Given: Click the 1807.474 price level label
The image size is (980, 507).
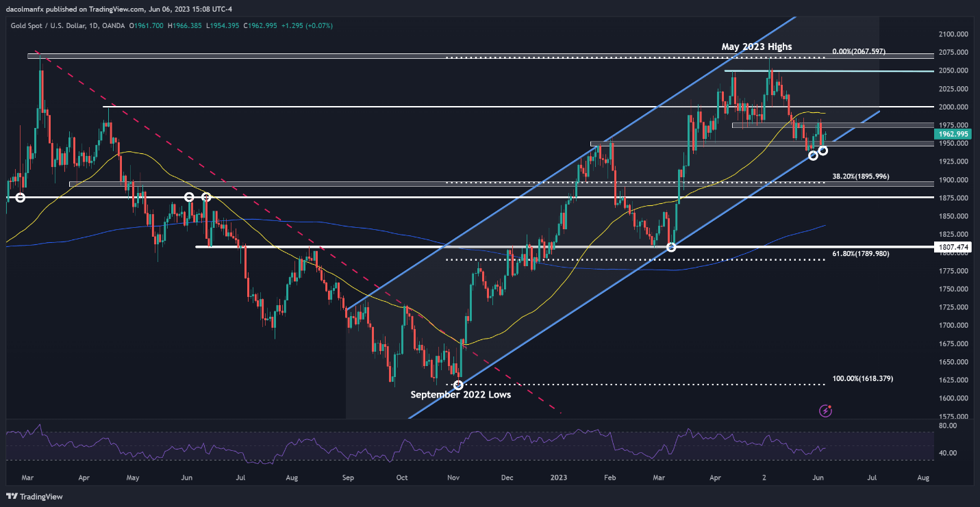Looking at the screenshot, I should (x=953, y=246).
